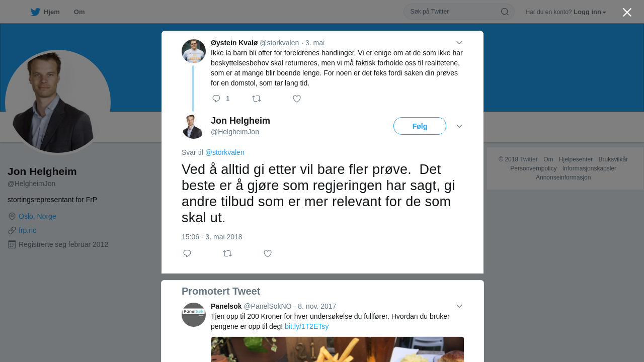The width and height of the screenshot is (644, 362).
Task: Open options chevron on Øystein Kvalø's tweet
Action: point(459,43)
